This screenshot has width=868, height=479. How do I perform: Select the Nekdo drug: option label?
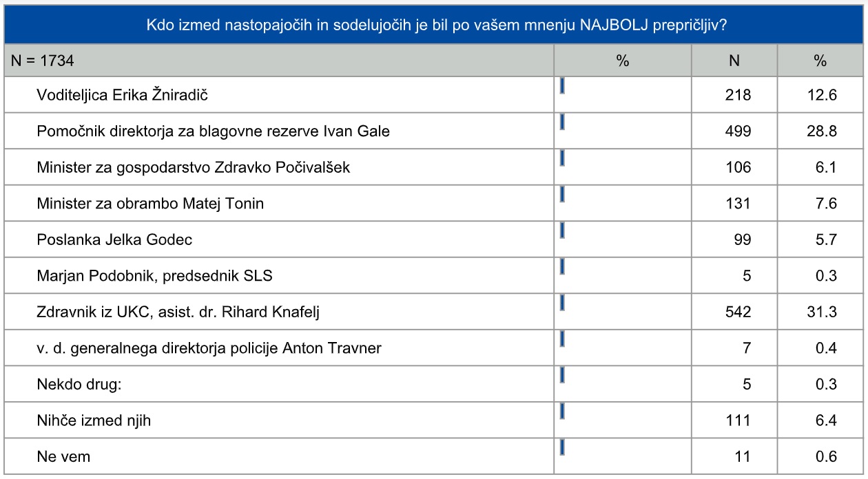(79, 385)
